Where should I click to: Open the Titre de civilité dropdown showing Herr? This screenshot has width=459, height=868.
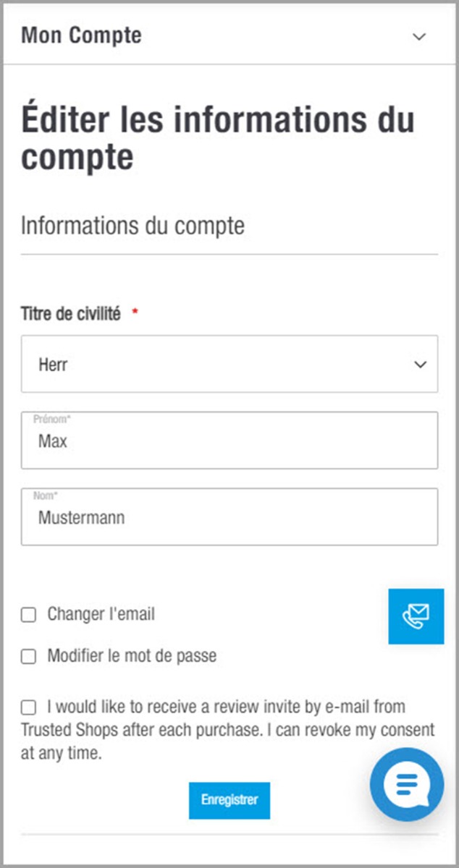[x=217, y=364]
